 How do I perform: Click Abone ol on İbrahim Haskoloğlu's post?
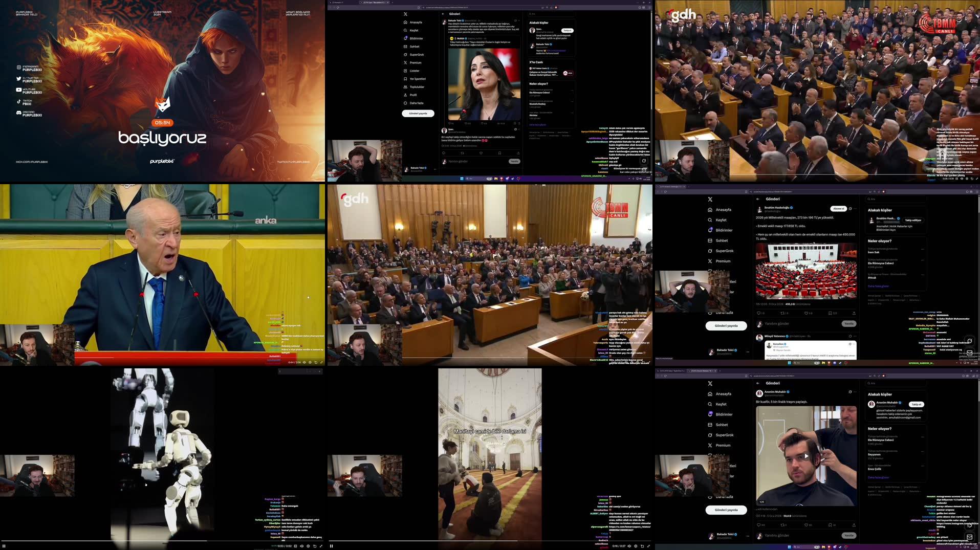tap(838, 209)
